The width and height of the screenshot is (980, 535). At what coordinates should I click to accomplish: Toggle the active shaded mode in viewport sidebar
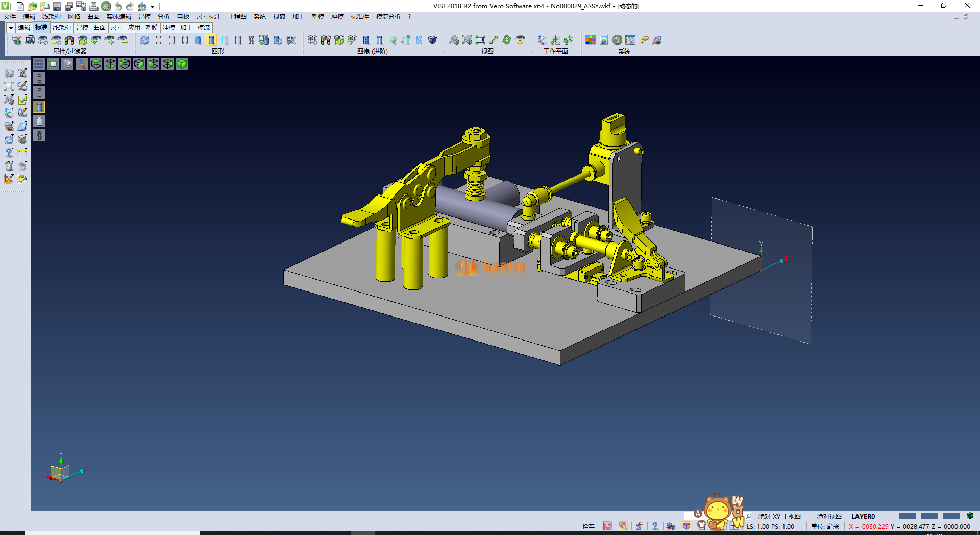tap(39, 107)
